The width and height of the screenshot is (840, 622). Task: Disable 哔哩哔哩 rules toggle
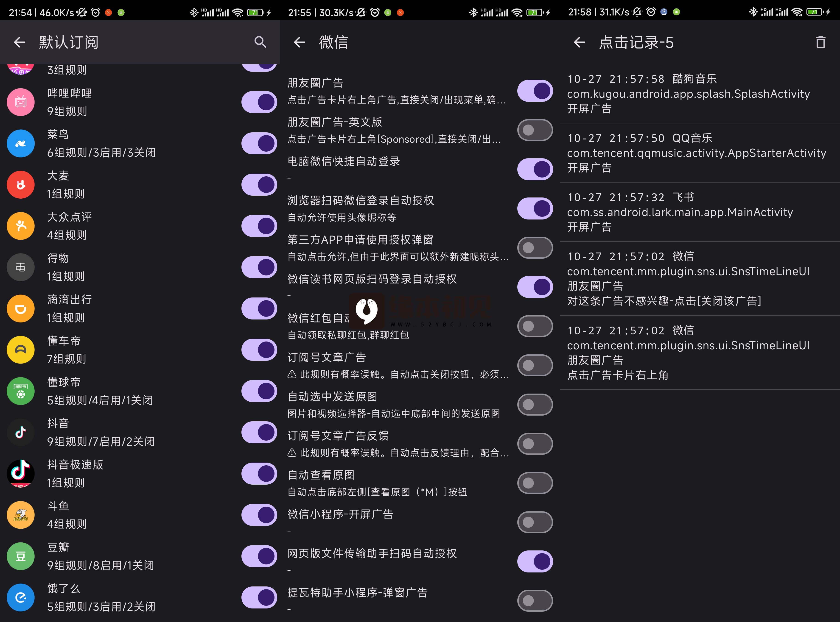point(259,102)
